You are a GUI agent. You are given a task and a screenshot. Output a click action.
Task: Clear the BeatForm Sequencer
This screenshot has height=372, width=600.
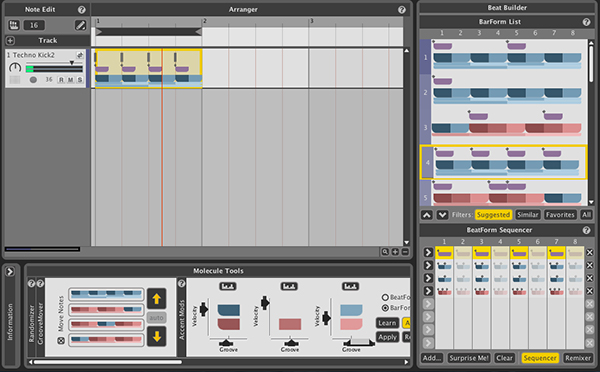504,358
